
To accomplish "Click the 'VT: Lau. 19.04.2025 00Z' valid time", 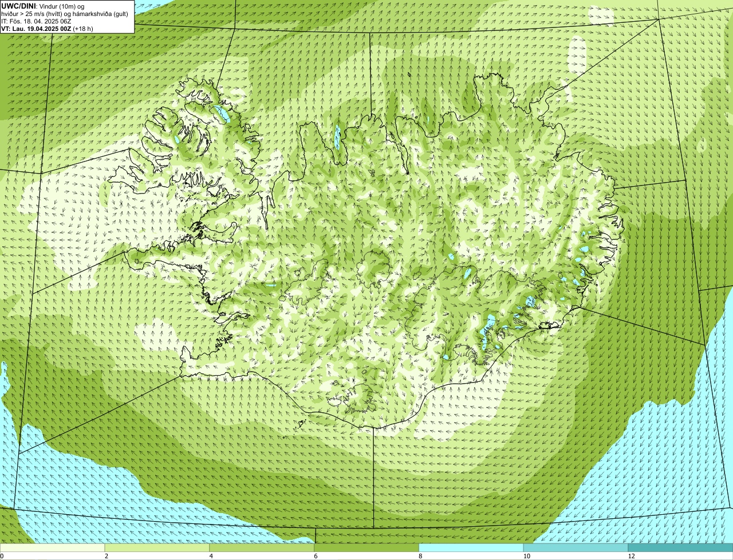I will click(x=36, y=28).
